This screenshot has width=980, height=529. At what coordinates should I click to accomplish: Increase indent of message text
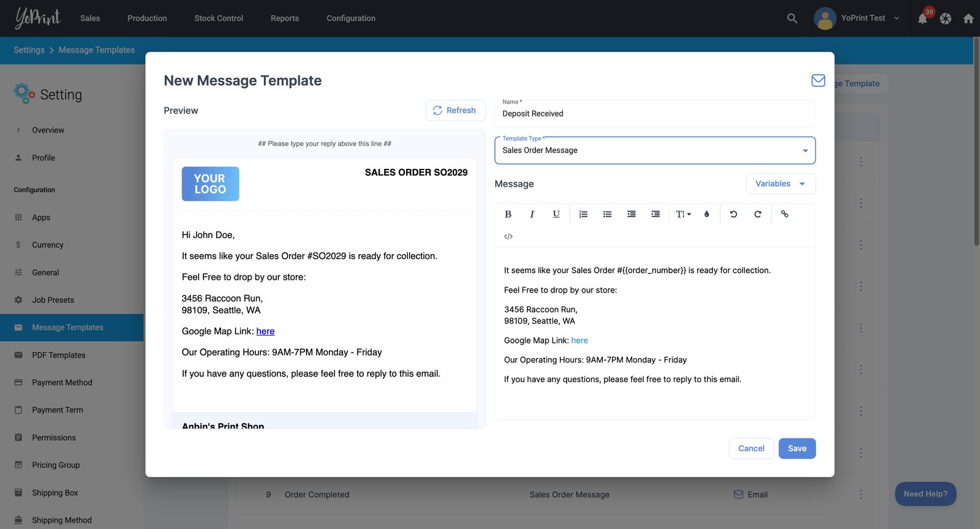click(x=655, y=214)
